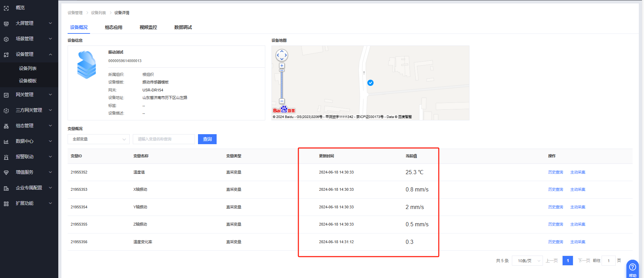Click 主动采集 for Z轴振动 row
The image size is (644, 278).
[577, 224]
